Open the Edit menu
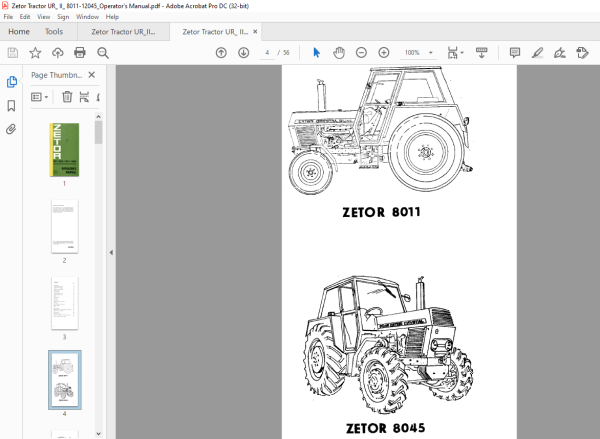This screenshot has width=600, height=439. pyautogui.click(x=25, y=17)
